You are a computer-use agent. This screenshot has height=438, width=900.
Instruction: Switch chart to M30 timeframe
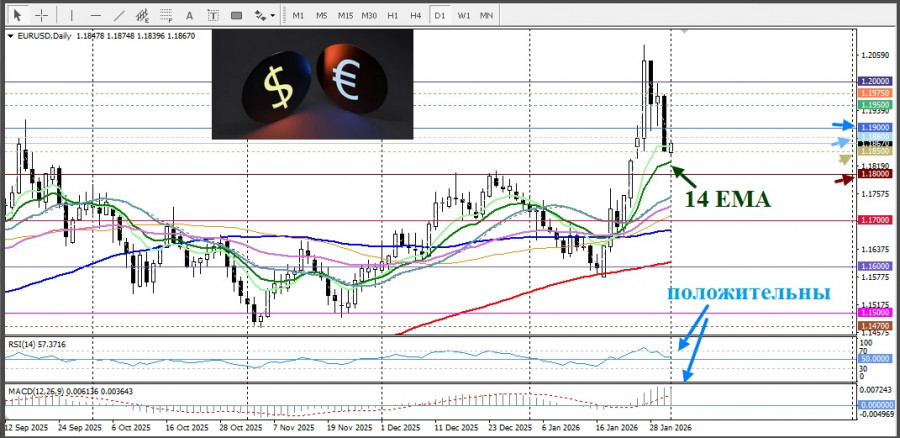coord(368,15)
